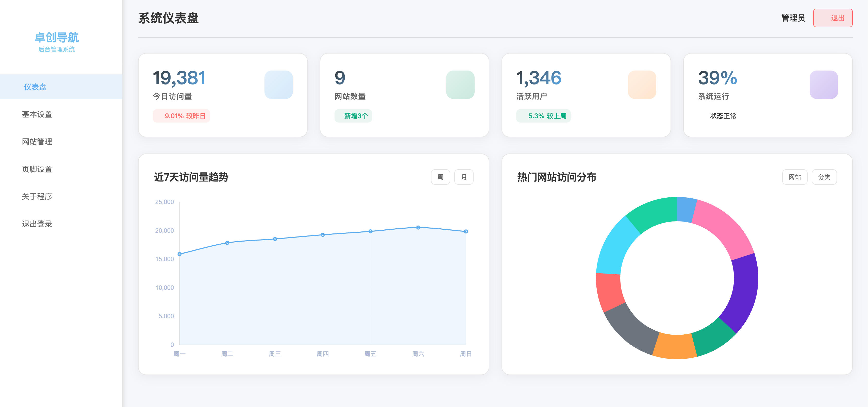
Task: Click the 周一 data point on line chart
Action: 180,254
